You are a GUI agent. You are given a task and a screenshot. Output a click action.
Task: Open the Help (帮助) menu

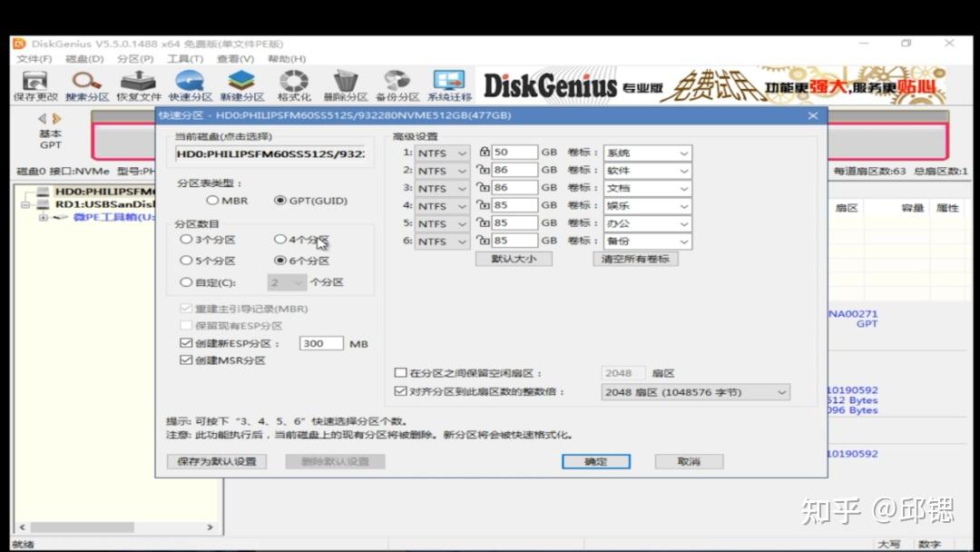point(287,59)
